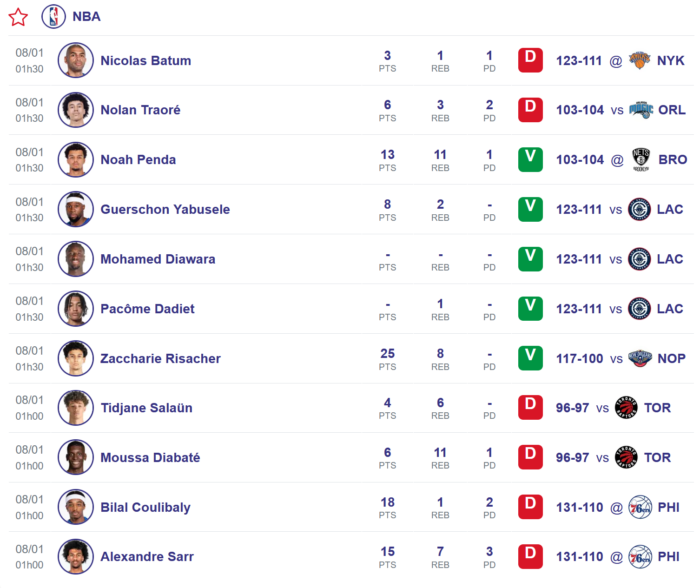Click the Brooklyn Nets team logo
This screenshot has width=700, height=588.
pyautogui.click(x=641, y=159)
